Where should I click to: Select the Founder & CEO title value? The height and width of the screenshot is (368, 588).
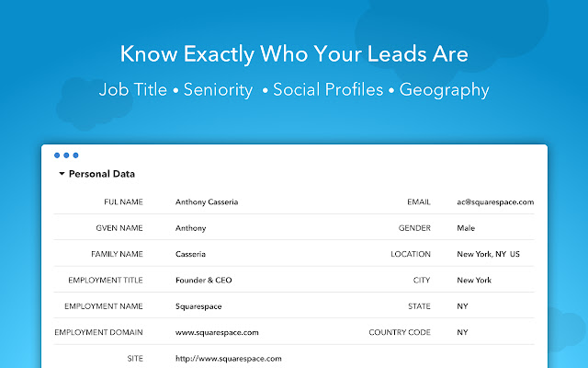[202, 280]
